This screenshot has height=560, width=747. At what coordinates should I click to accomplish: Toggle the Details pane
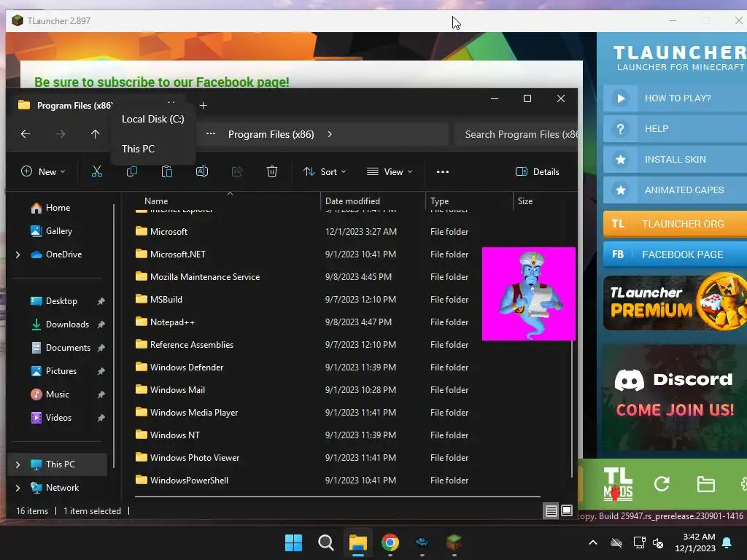[x=538, y=172]
